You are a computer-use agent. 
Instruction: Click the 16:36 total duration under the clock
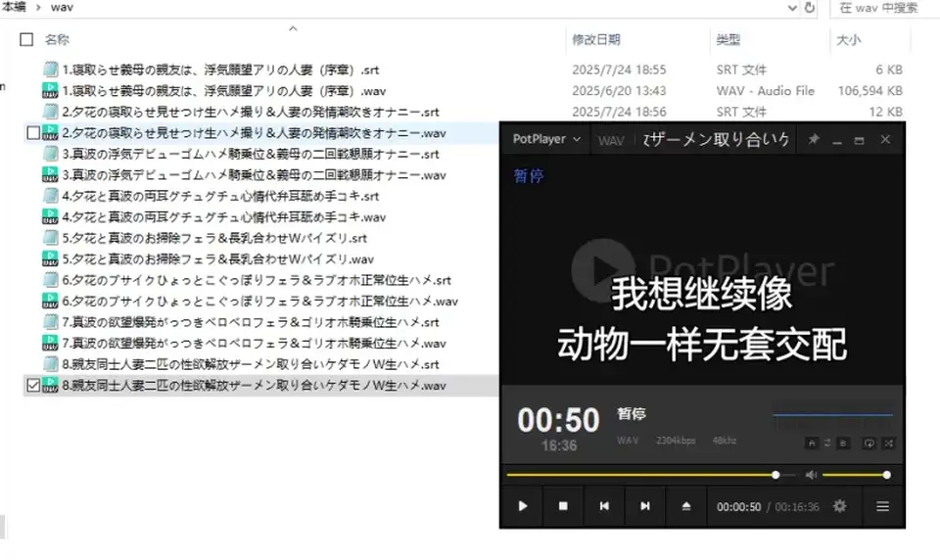[559, 445]
